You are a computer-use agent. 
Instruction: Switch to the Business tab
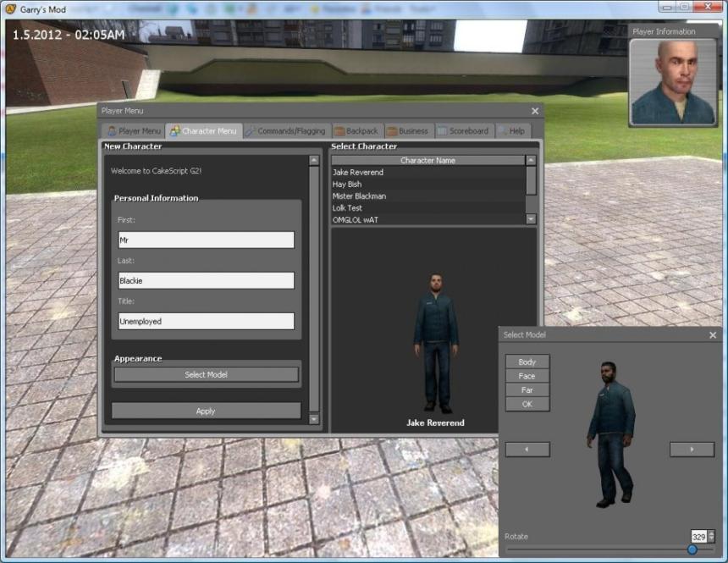click(409, 131)
